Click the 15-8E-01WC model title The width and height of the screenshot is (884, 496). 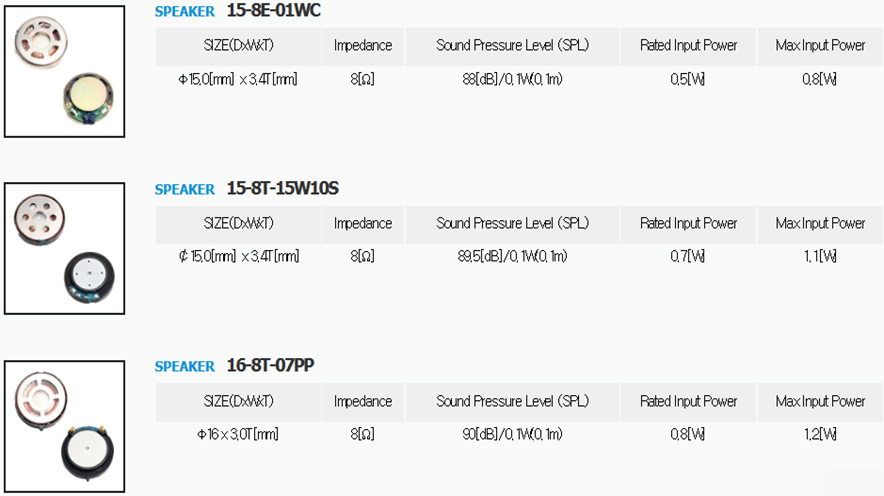tap(273, 10)
